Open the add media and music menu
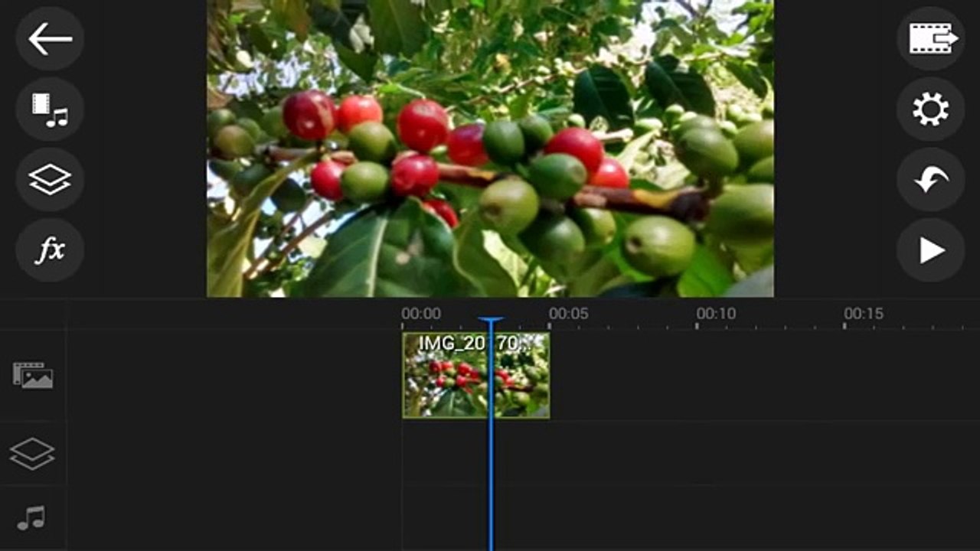Screen dimensions: 980x551 click(50, 109)
